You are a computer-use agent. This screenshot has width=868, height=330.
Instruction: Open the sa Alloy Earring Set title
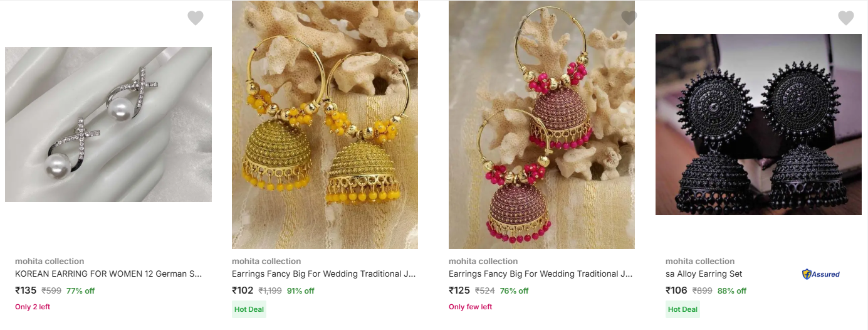704,274
